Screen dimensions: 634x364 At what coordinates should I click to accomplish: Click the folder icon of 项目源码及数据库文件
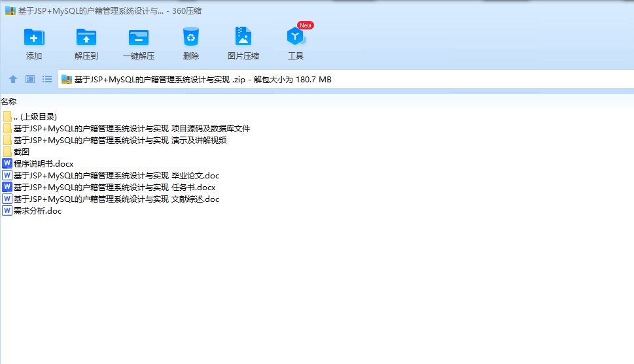point(7,129)
